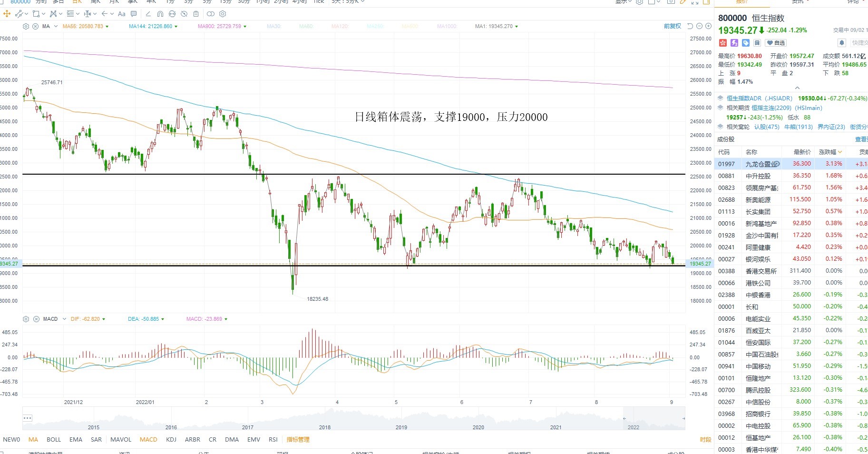Hide drawings with the crossed-eye icon
The height and width of the screenshot is (454, 868).
click(x=184, y=14)
